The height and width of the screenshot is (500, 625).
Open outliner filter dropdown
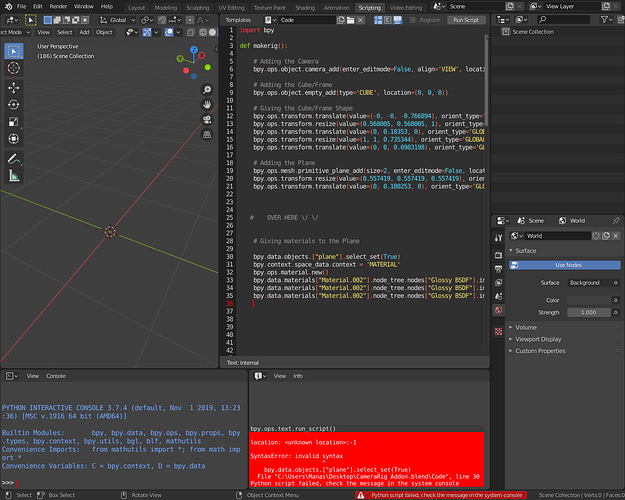(x=606, y=19)
